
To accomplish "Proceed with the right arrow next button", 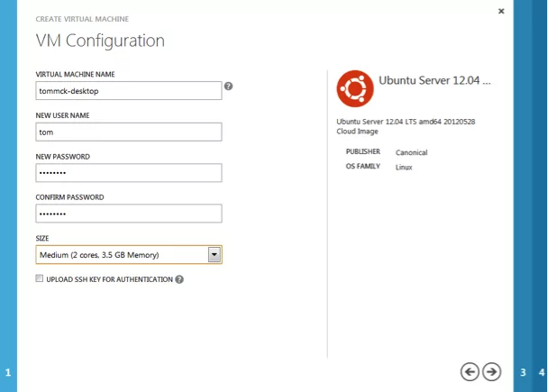I will [x=491, y=372].
